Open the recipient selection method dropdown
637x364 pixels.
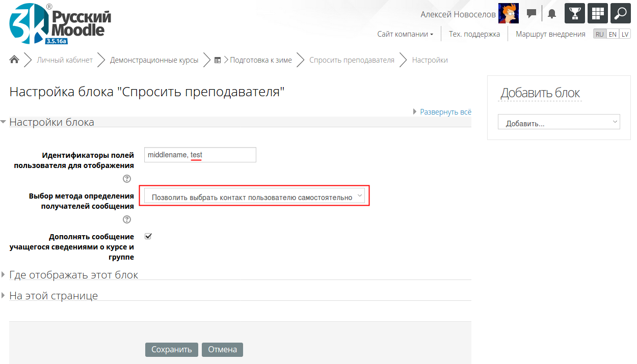254,197
